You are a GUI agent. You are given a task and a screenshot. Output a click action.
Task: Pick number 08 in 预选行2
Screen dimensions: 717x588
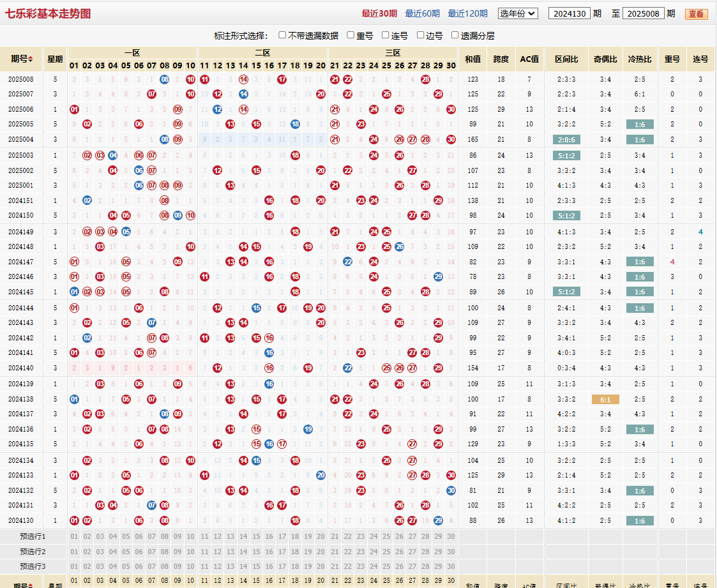point(165,552)
